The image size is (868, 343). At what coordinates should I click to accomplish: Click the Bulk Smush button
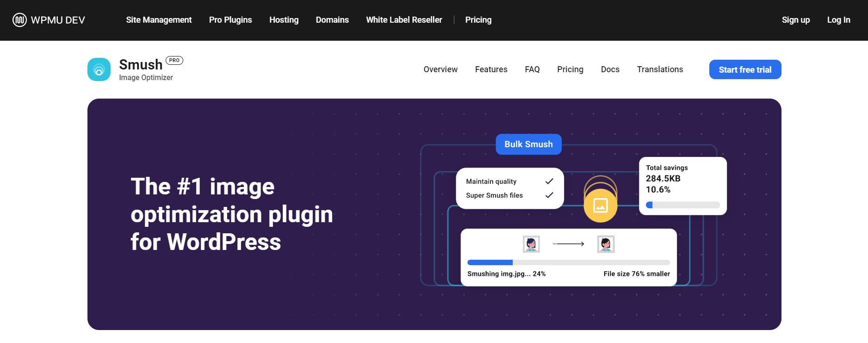[x=528, y=144]
